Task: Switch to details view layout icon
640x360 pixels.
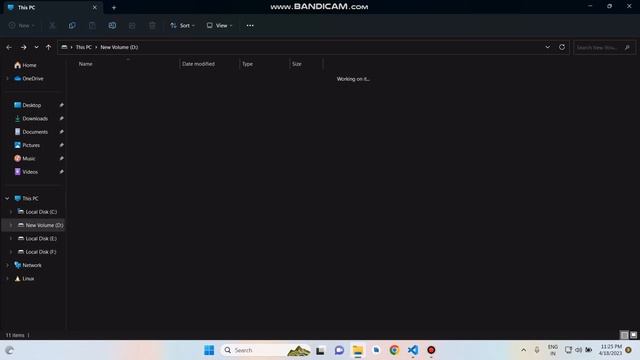Action: 624,335
